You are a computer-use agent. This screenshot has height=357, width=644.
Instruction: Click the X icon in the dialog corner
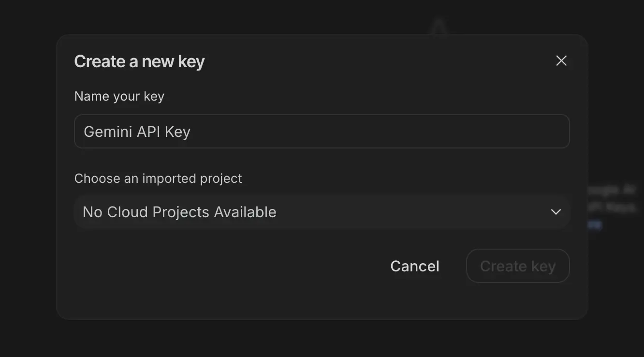click(561, 60)
